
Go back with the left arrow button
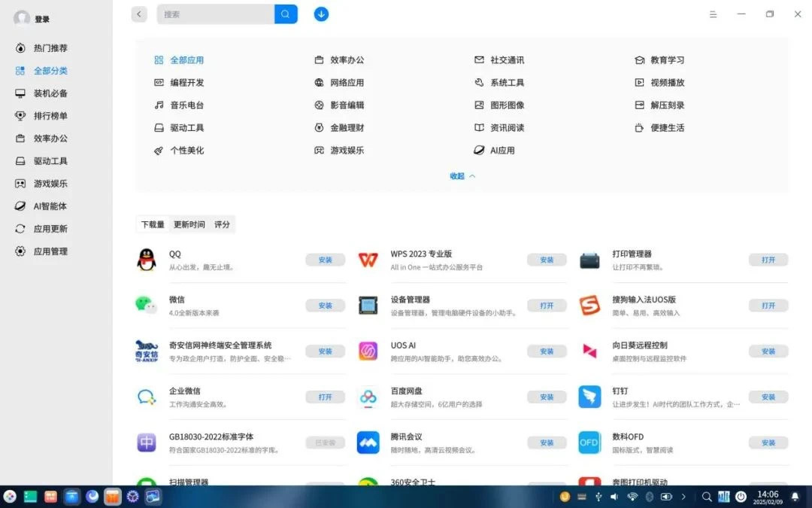(x=139, y=14)
